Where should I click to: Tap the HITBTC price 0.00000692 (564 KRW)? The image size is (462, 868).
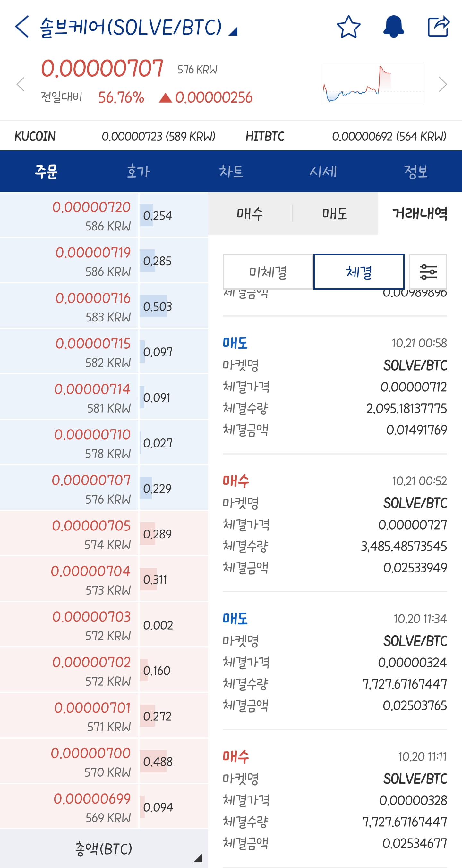[x=389, y=137]
